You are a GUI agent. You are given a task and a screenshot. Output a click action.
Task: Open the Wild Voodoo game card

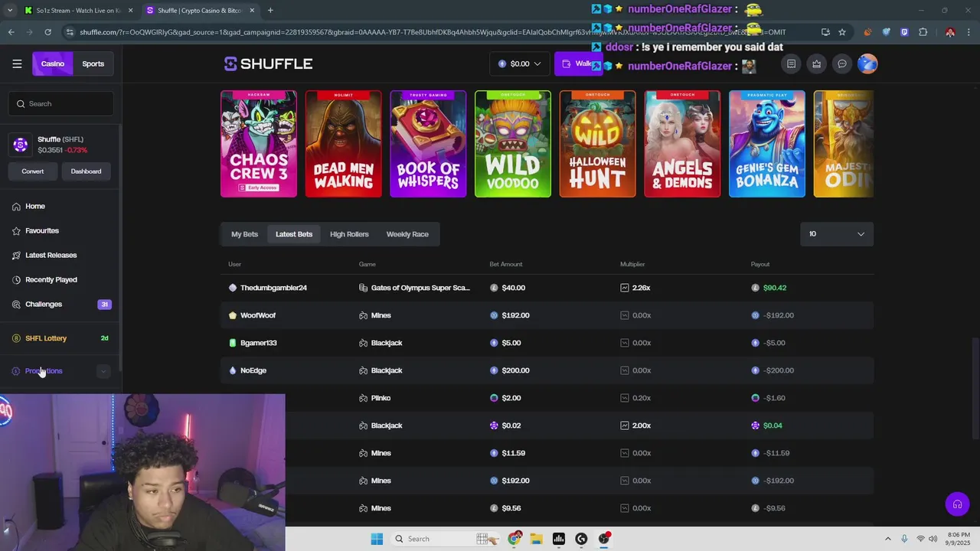513,144
